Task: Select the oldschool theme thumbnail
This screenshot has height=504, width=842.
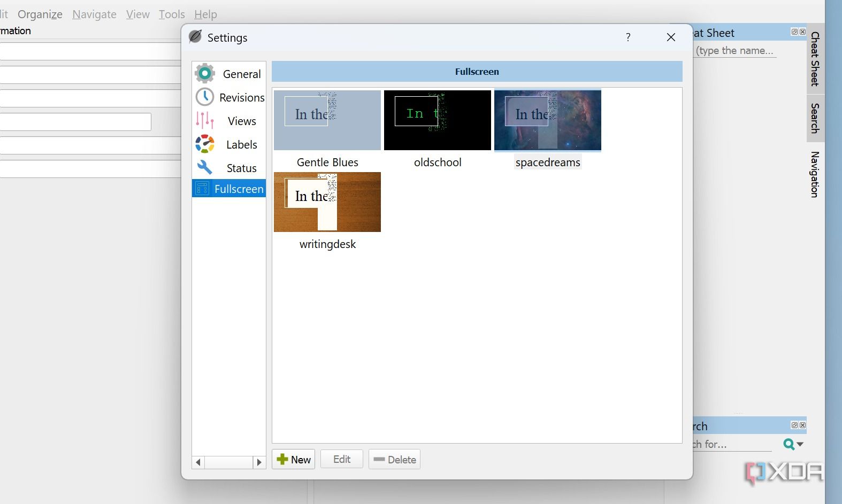Action: click(x=438, y=120)
